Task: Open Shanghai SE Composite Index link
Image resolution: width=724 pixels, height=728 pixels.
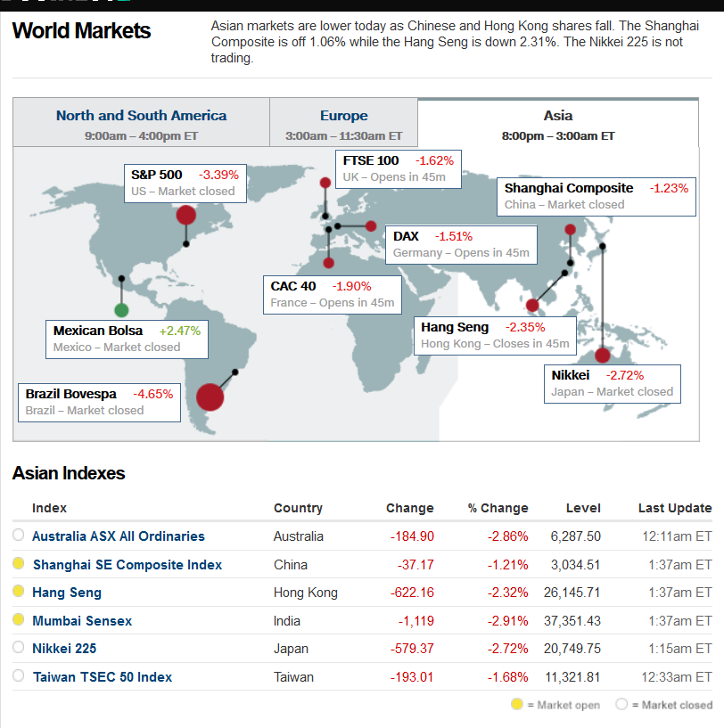Action: tap(128, 565)
